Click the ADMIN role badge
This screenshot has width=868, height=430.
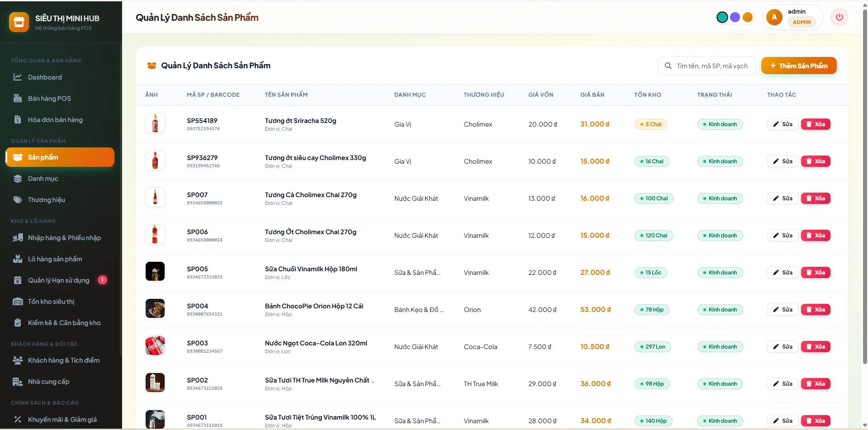click(802, 22)
